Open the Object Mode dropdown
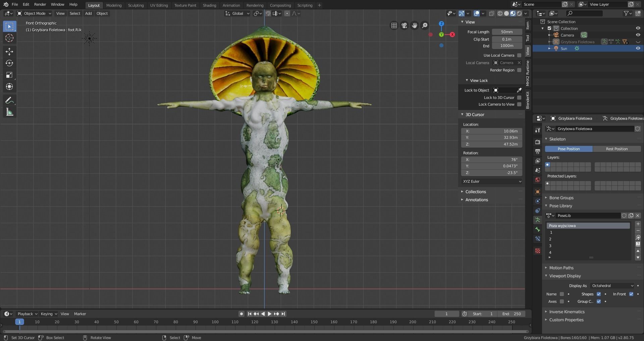 34,13
